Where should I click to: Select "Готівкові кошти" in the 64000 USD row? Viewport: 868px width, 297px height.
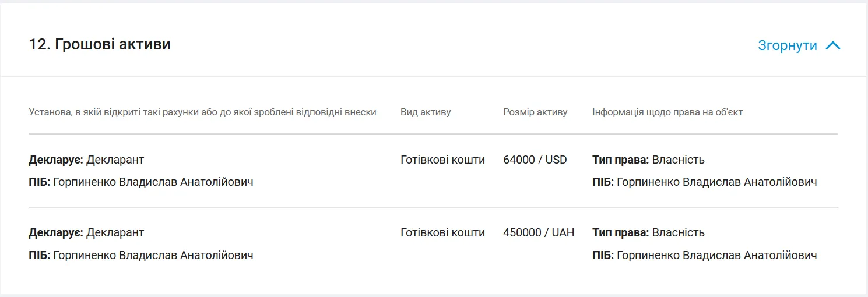(x=442, y=160)
